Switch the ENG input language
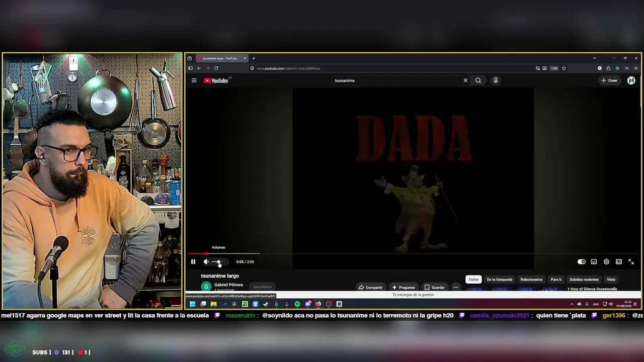Screen dimensions: 644x362 [x=596, y=304]
